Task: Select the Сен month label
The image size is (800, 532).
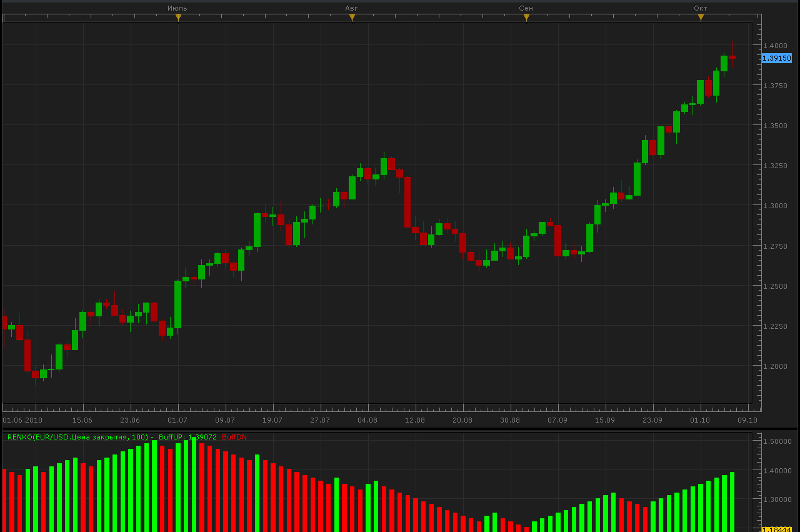Action: [x=526, y=8]
